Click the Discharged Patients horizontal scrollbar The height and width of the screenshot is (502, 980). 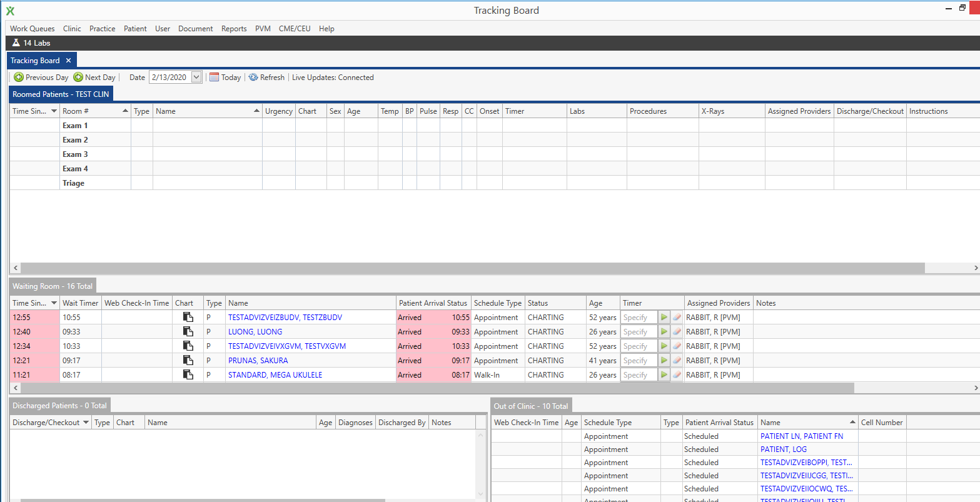pos(203,499)
